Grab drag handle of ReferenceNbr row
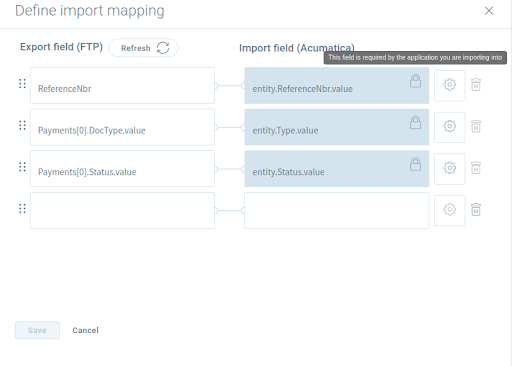Screen dimensions: 512x366 [22, 84]
